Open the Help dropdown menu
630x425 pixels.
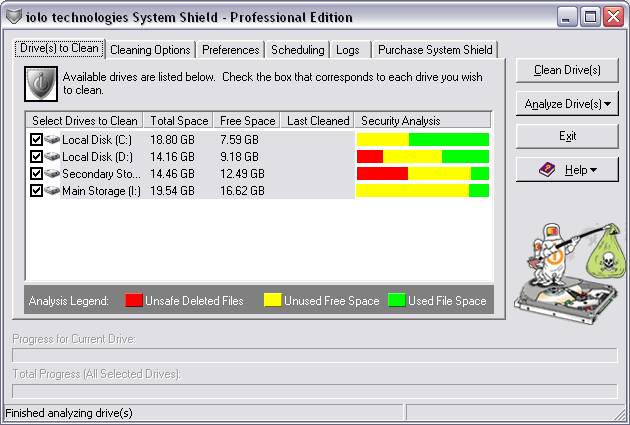click(x=567, y=170)
